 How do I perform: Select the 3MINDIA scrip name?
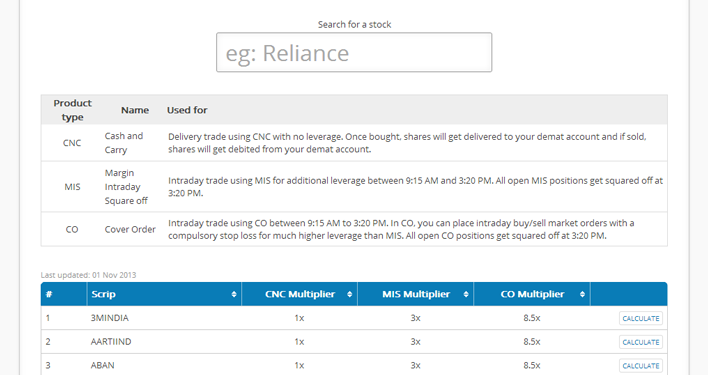tap(110, 318)
